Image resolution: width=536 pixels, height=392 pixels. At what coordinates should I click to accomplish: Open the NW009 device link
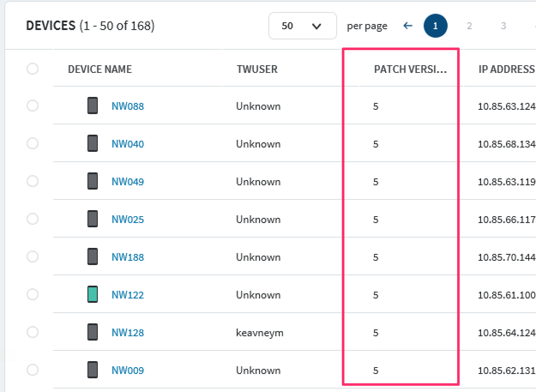pos(128,370)
